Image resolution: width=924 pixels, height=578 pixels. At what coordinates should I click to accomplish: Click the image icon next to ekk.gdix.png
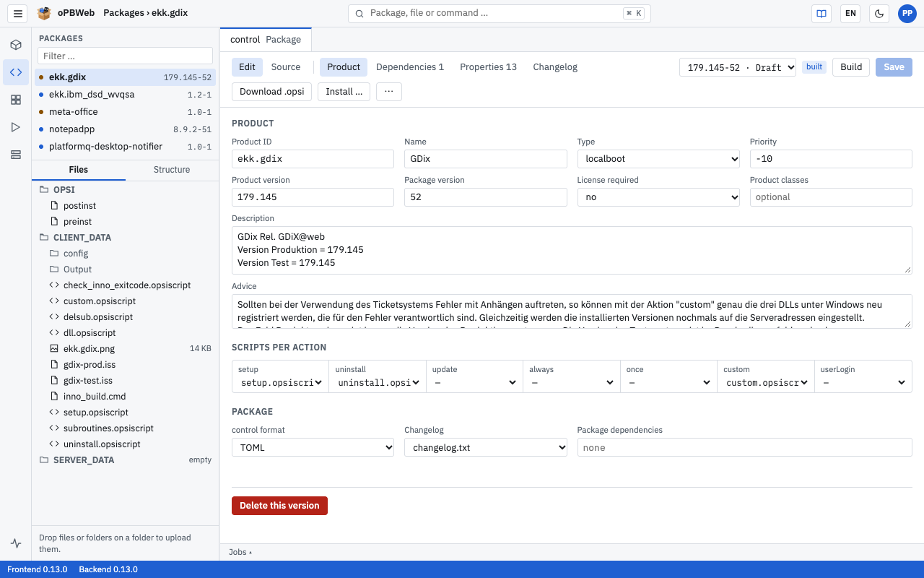(x=54, y=349)
